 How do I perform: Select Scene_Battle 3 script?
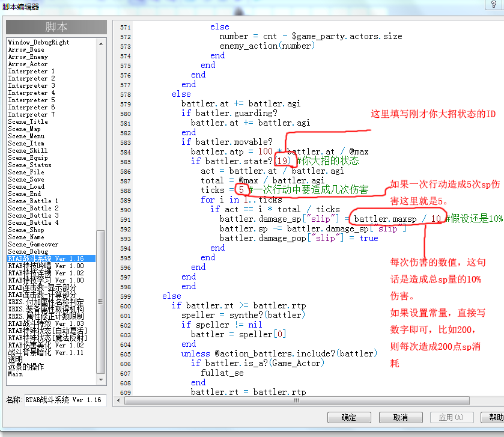(x=33, y=215)
